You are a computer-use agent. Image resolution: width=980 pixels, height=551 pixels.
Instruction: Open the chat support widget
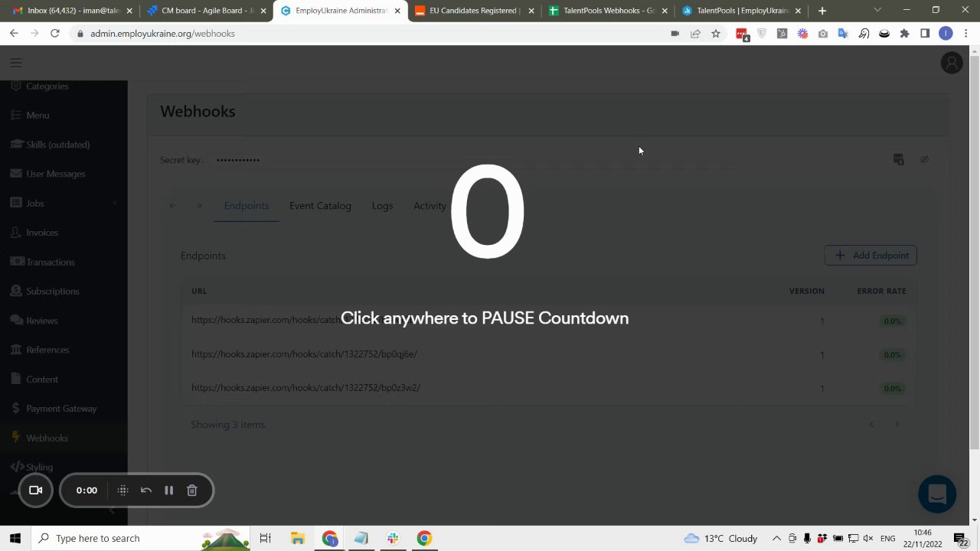point(937,494)
